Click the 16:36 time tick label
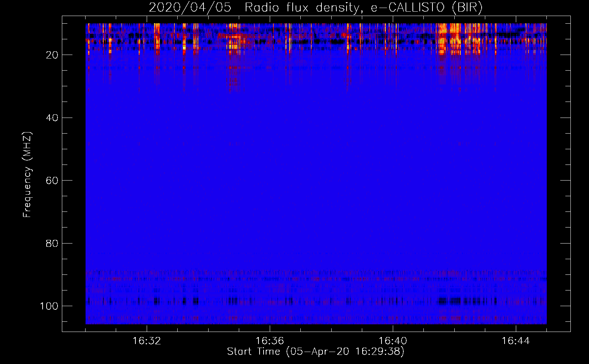The image size is (589, 364). pyautogui.click(x=270, y=341)
